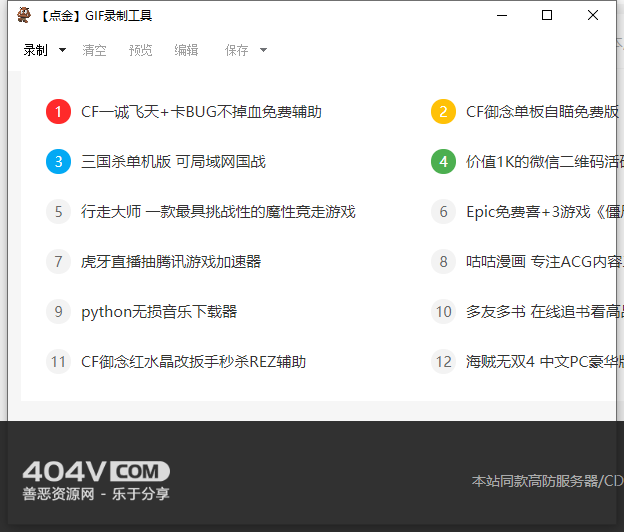This screenshot has height=532, width=624.
Task: Click the 清空 toolbar item
Action: click(94, 50)
